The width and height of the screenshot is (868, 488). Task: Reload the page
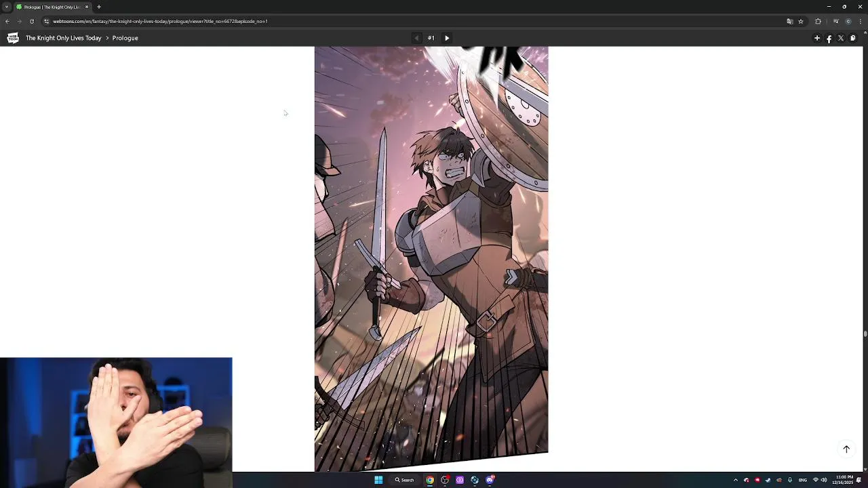[31, 21]
